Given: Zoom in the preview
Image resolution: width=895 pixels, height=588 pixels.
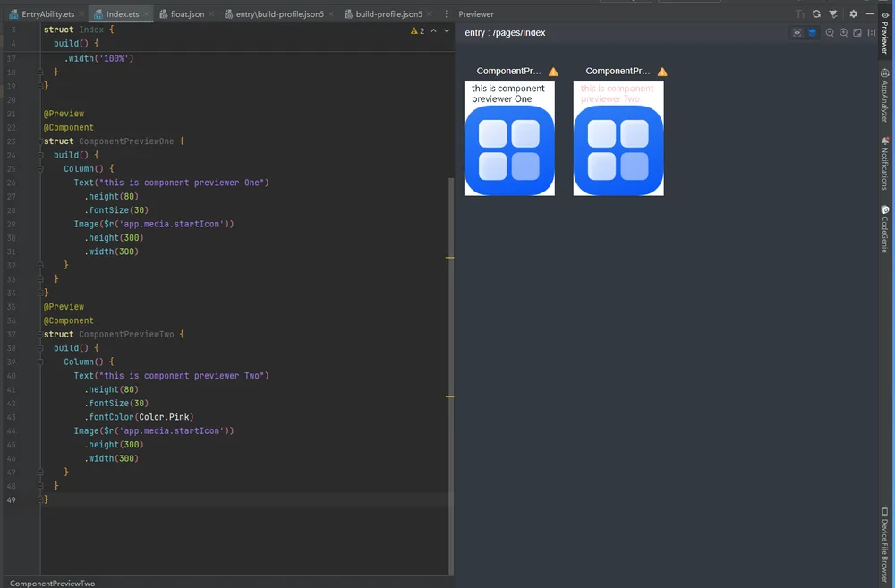Looking at the screenshot, I should 844,32.
